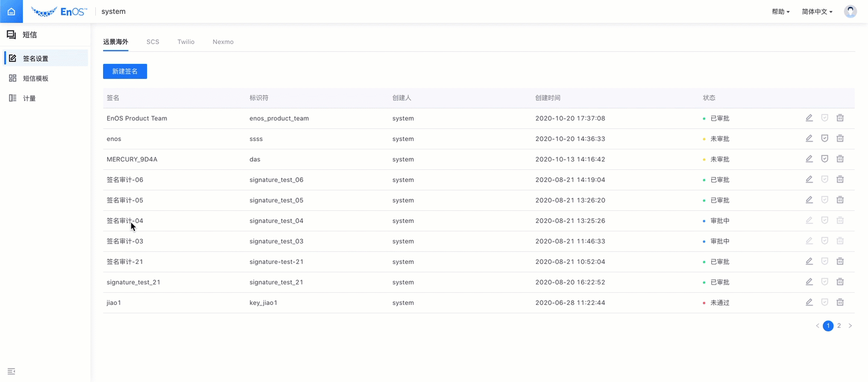Image resolution: width=868 pixels, height=382 pixels.
Task: Click edit pencil for 签名审计-06
Action: coord(809,180)
